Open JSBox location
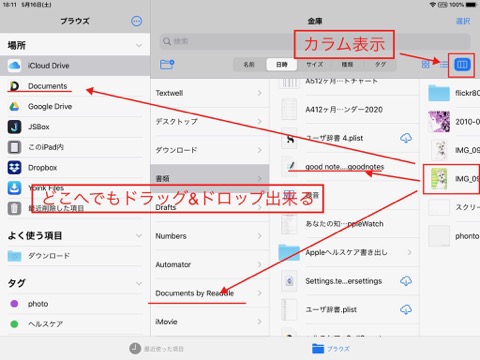Image resolution: width=480 pixels, height=360 pixels. click(75, 127)
